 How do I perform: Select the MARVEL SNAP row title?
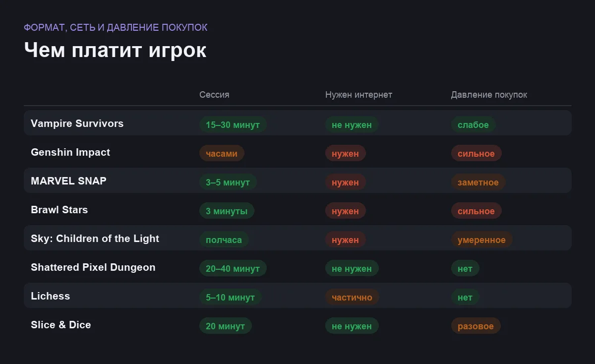coord(68,181)
